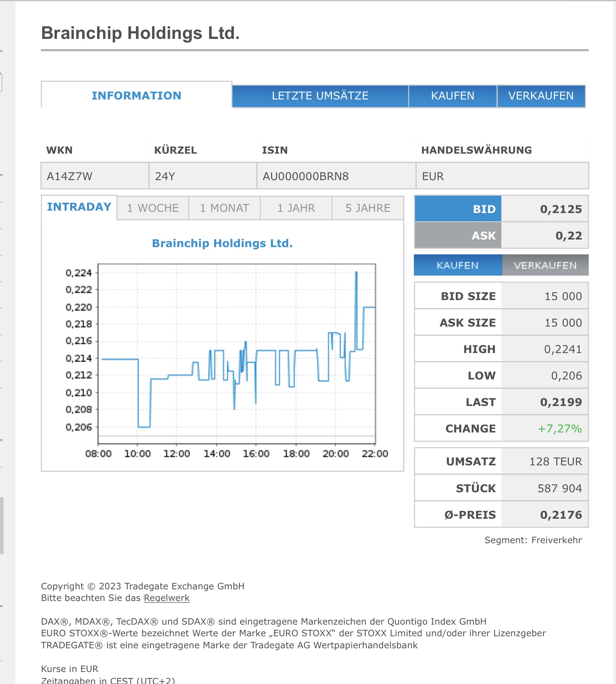Click the Handelswährung value EUR
Screen dimensions: 616x684
click(433, 176)
